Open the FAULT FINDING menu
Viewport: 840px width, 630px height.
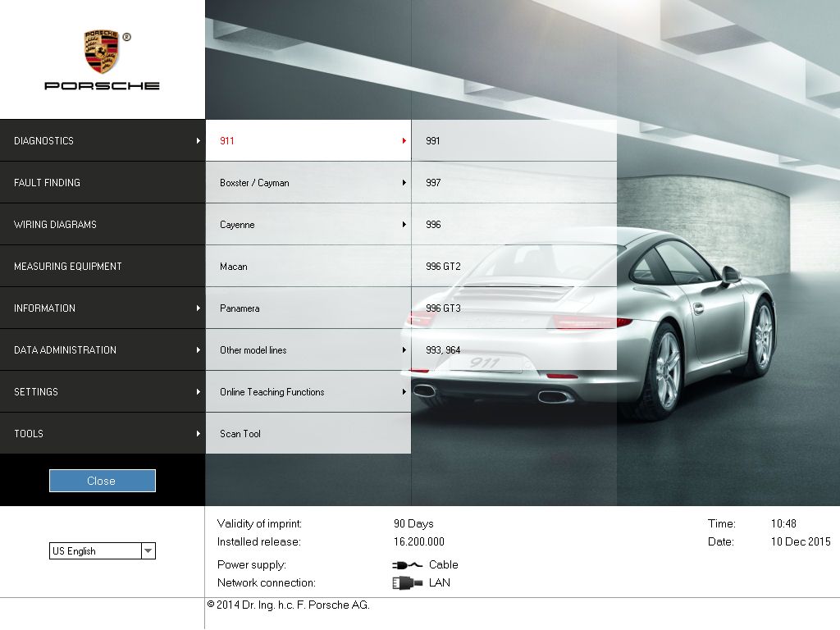[x=103, y=182]
